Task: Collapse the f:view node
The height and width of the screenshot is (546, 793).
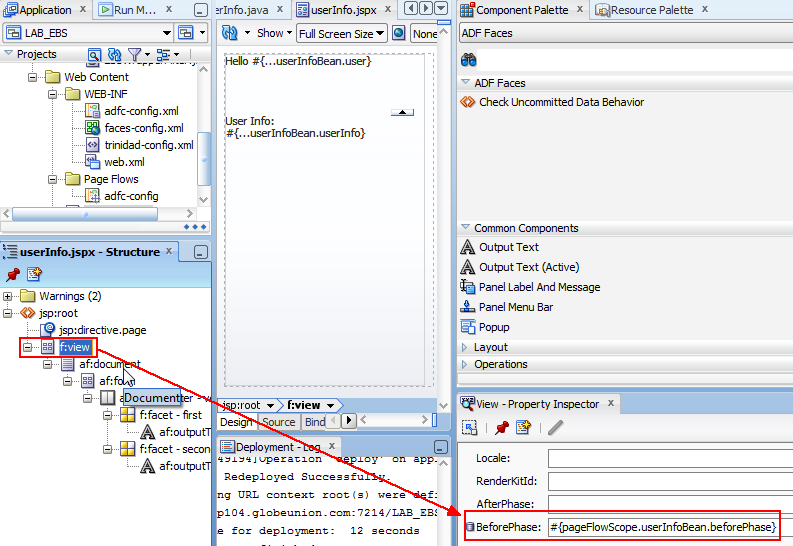Action: coord(28,347)
